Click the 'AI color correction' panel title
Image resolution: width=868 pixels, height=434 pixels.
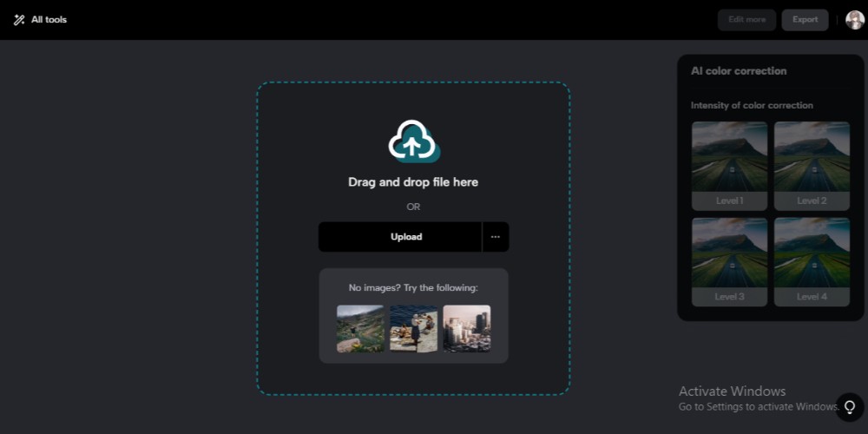[739, 71]
